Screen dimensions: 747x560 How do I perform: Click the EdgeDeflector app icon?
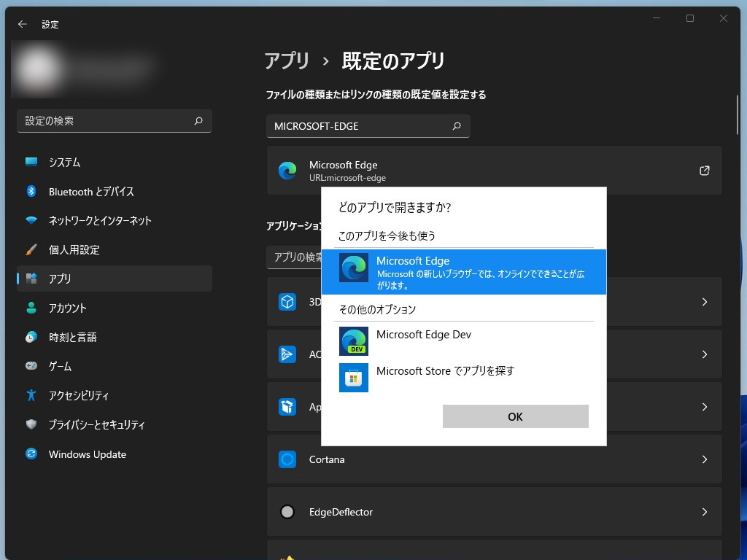287,512
